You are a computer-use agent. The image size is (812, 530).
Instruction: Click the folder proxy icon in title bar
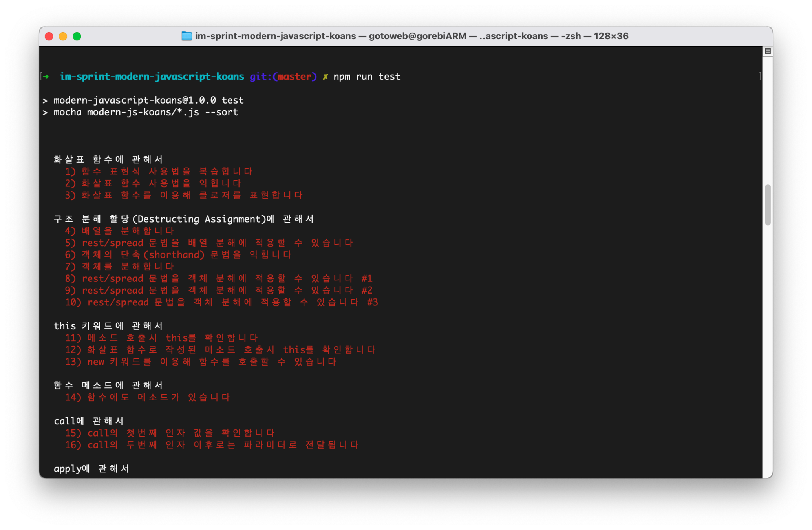tap(187, 36)
